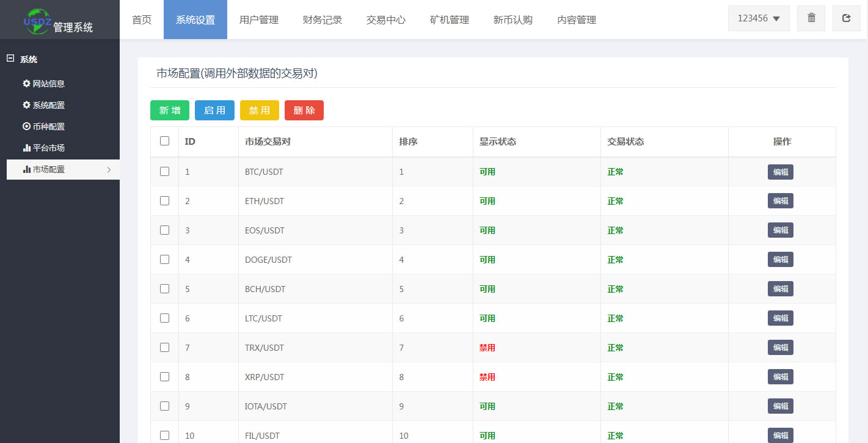Check the box for XRP/USDT row
The height and width of the screenshot is (443, 868).
(x=164, y=377)
